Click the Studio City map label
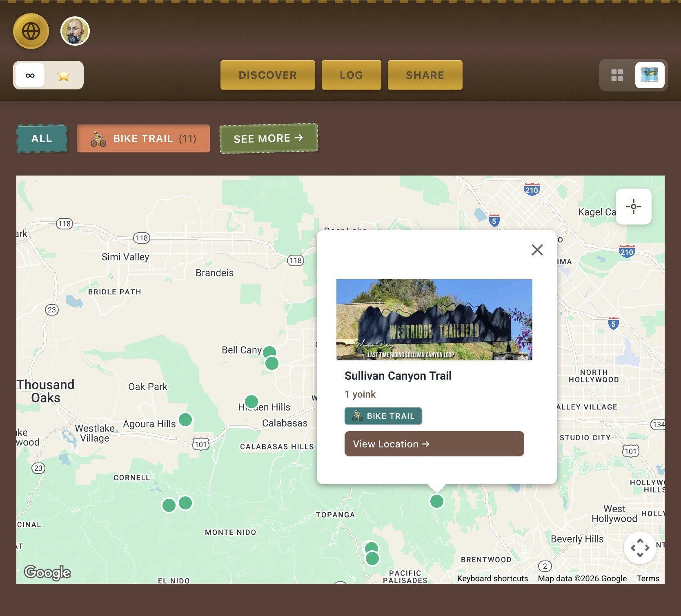 pos(585,438)
